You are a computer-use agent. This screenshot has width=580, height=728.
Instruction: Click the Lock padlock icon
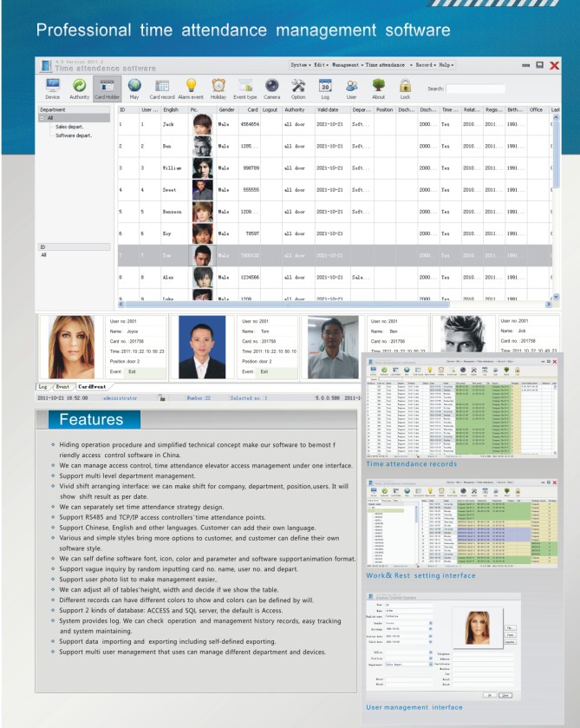click(405, 89)
